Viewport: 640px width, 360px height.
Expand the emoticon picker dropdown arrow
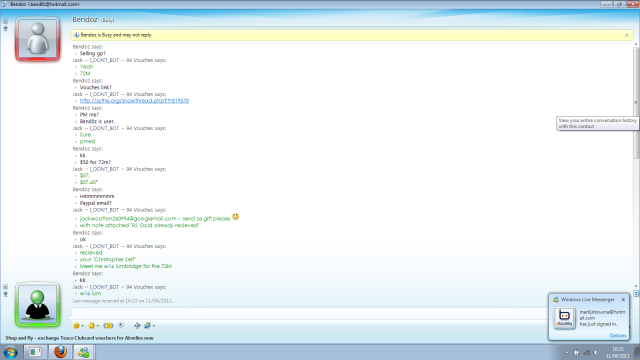click(x=82, y=326)
